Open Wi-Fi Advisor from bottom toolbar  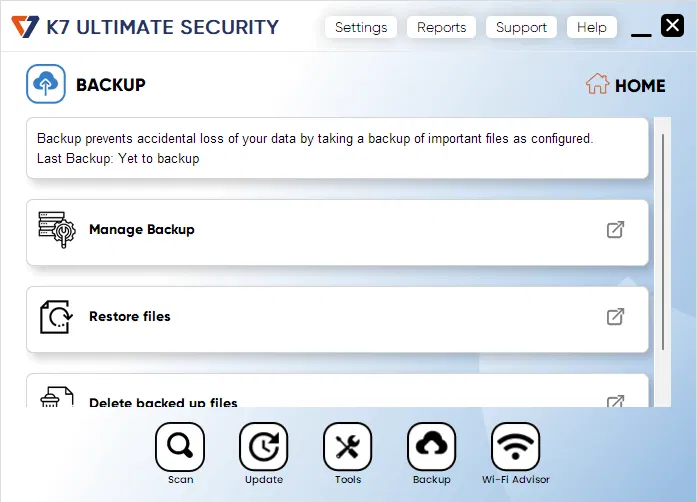[x=515, y=447]
